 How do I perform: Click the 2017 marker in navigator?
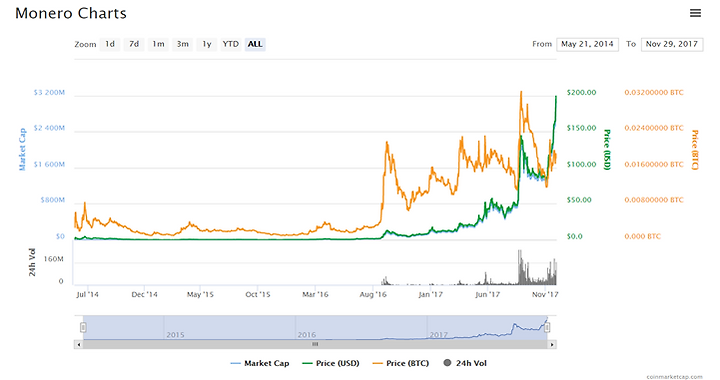coord(438,335)
